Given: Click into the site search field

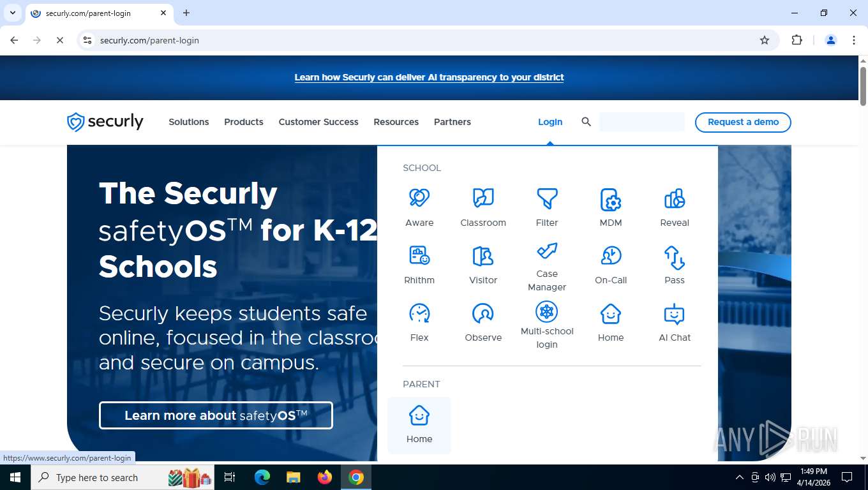Looking at the screenshot, I should [641, 122].
